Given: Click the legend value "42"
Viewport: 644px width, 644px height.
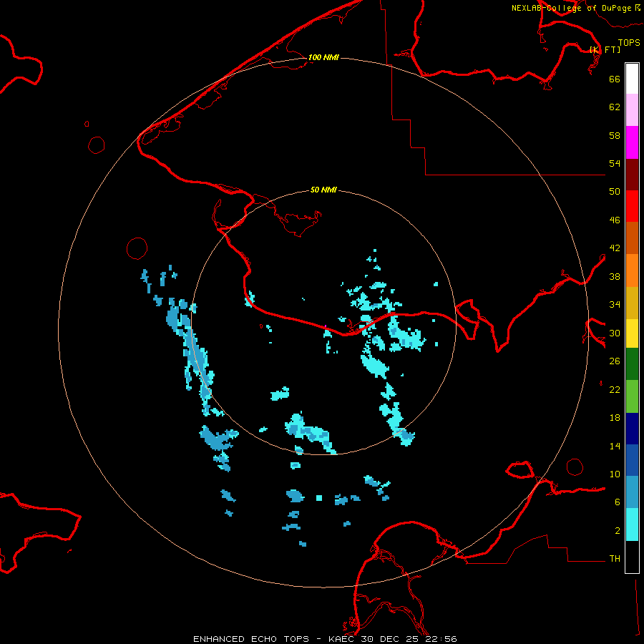Looking at the screenshot, I should point(615,248).
